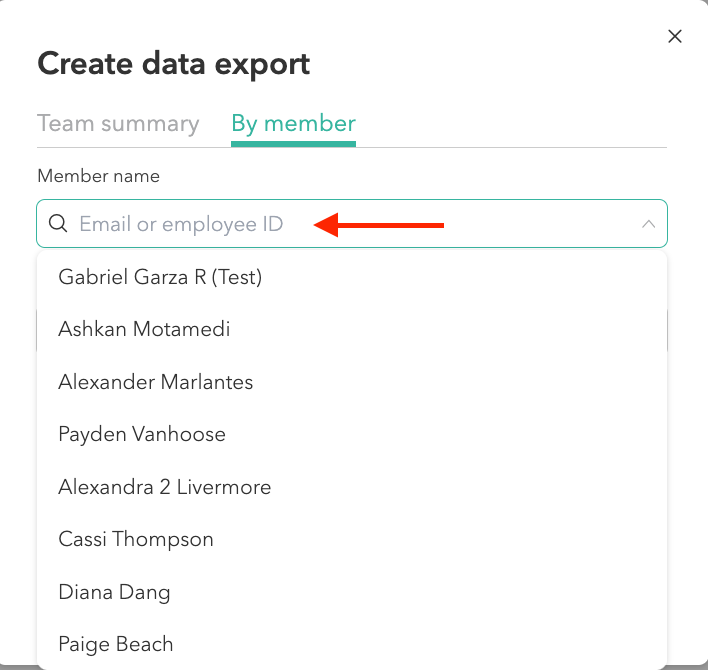This screenshot has width=708, height=670.
Task: Select Cassi Thompson from the list
Action: tap(136, 539)
